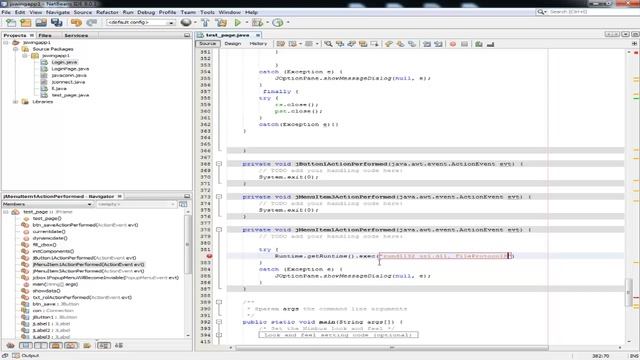This screenshot has width=640, height=360.
Task: Select fill_cbox() in Navigator list
Action: pos(44,245)
